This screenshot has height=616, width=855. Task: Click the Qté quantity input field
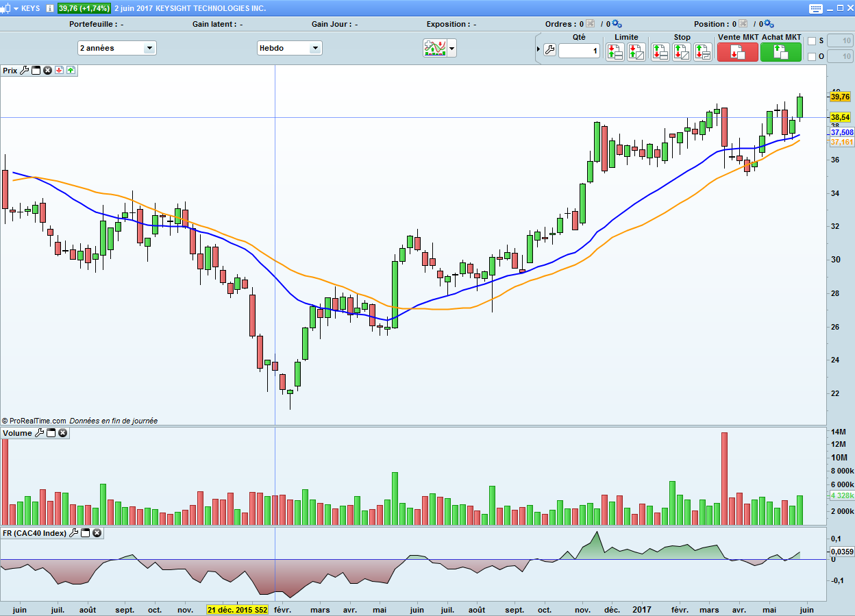pos(579,51)
